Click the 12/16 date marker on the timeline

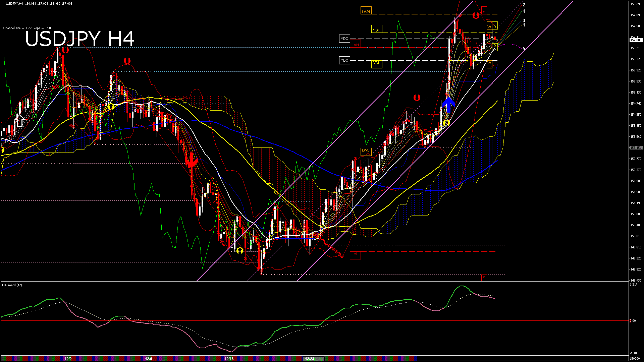pos(229,359)
